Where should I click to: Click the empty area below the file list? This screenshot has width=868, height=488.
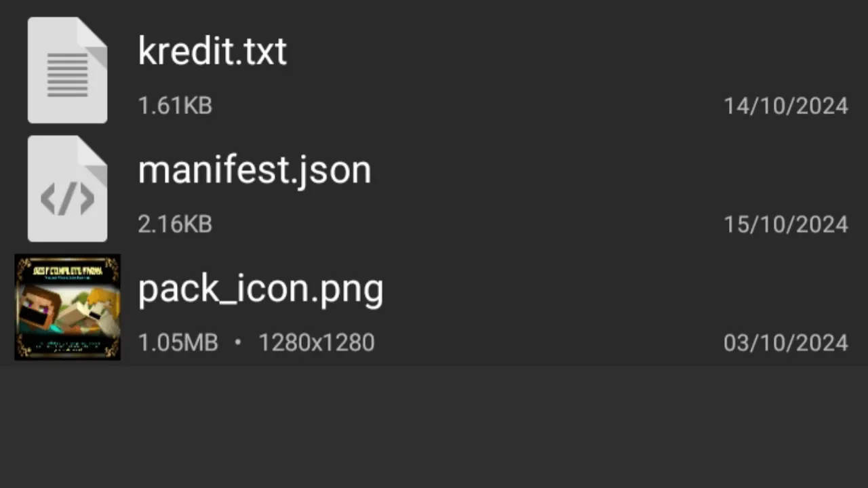coord(434,427)
